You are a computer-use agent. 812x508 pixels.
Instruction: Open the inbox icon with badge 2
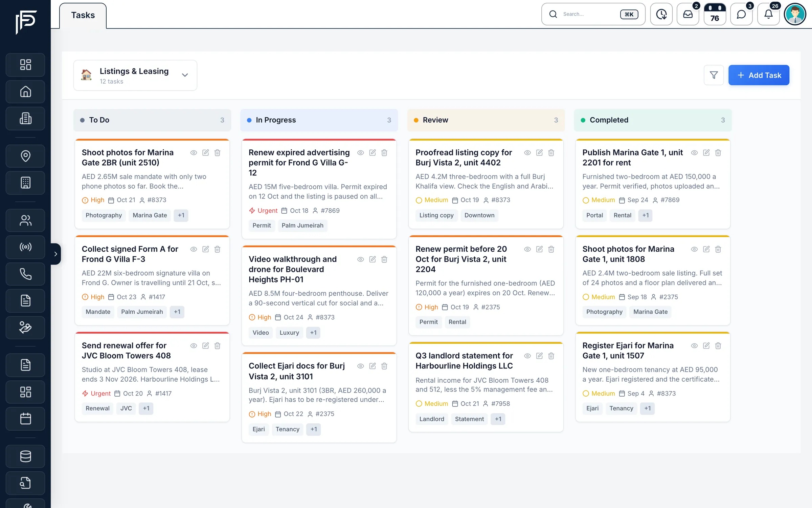pyautogui.click(x=688, y=14)
